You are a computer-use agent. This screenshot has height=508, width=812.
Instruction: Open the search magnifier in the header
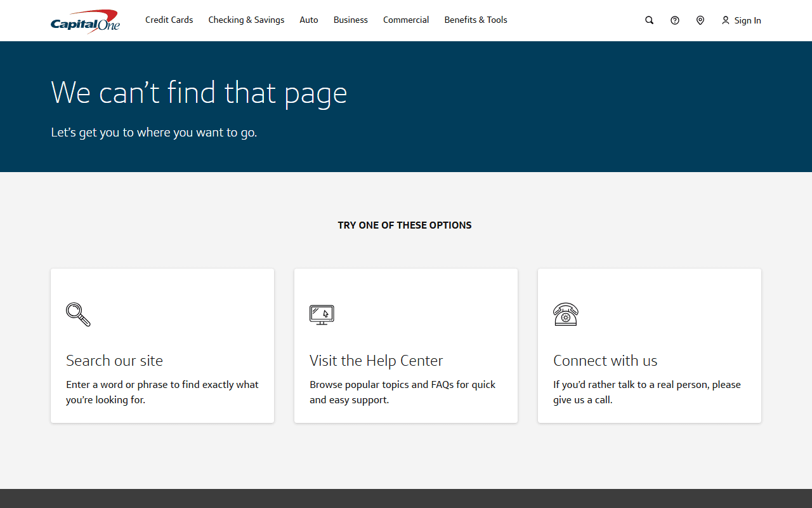click(649, 20)
